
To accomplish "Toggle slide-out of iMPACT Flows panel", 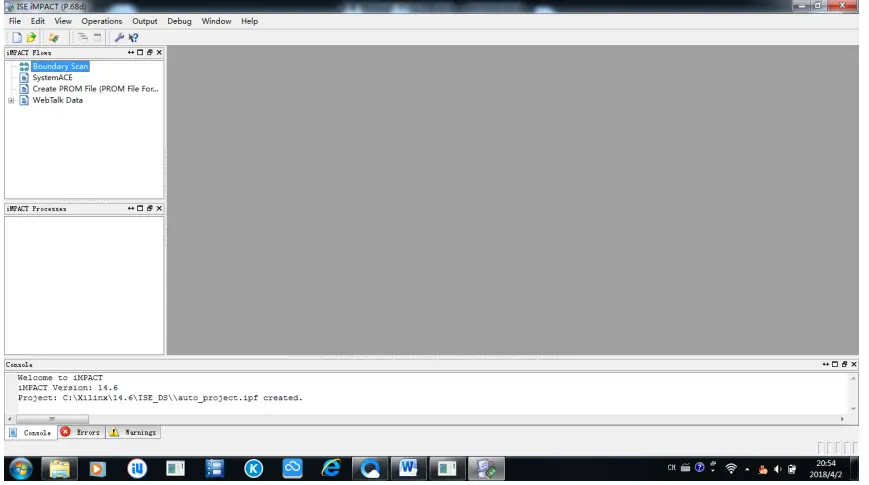I will tap(131, 53).
